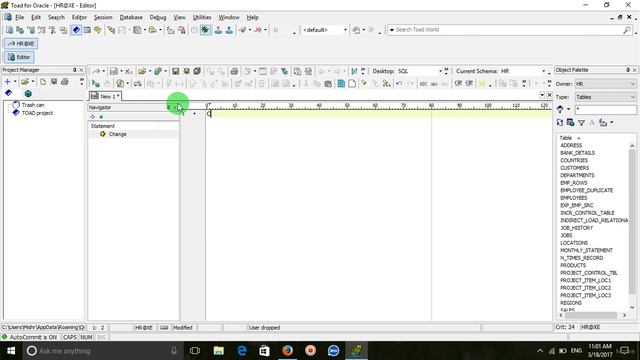640x360 pixels.
Task: Pin the Object Palette panel
Action: [628, 70]
